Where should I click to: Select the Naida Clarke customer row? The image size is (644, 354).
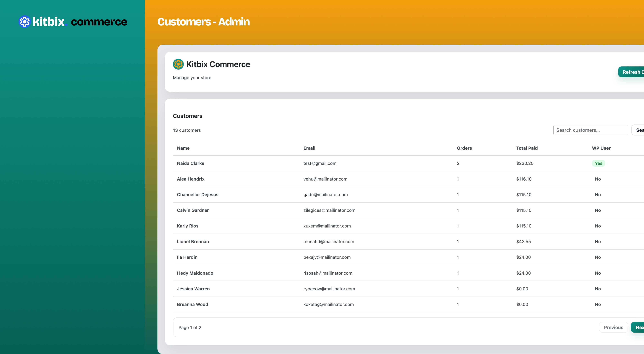click(x=190, y=163)
